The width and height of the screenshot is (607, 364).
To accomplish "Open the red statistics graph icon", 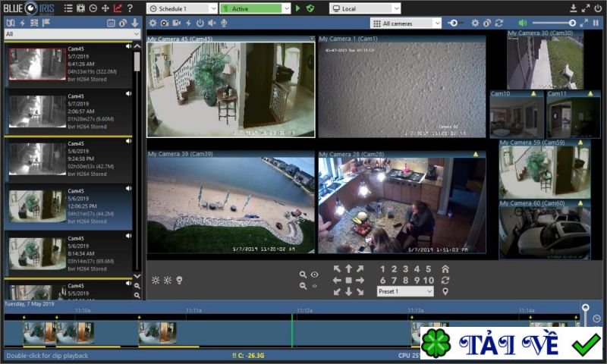I will (x=118, y=8).
